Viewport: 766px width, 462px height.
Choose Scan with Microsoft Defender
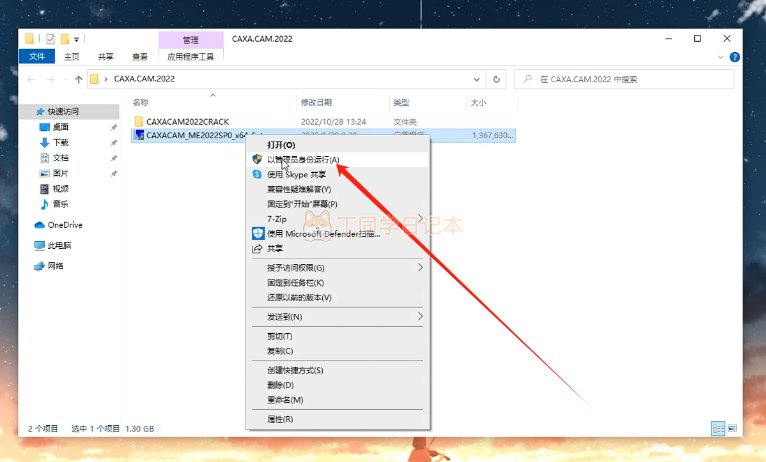coord(338,234)
